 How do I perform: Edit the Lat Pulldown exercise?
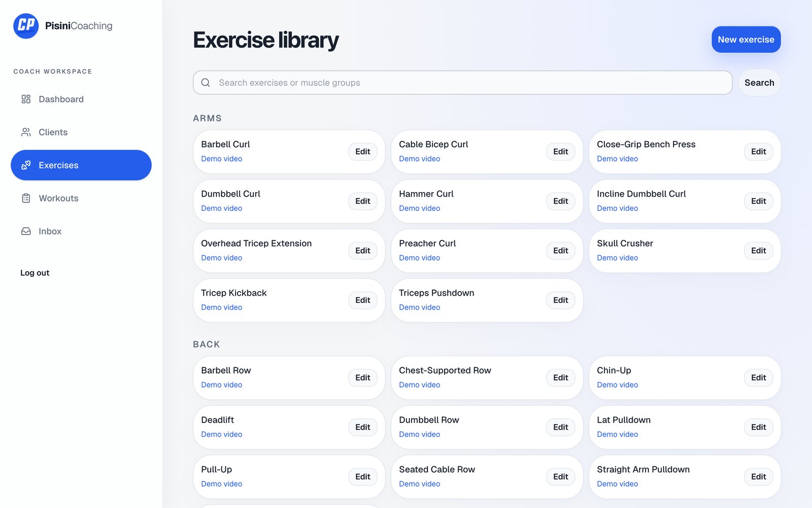(759, 427)
